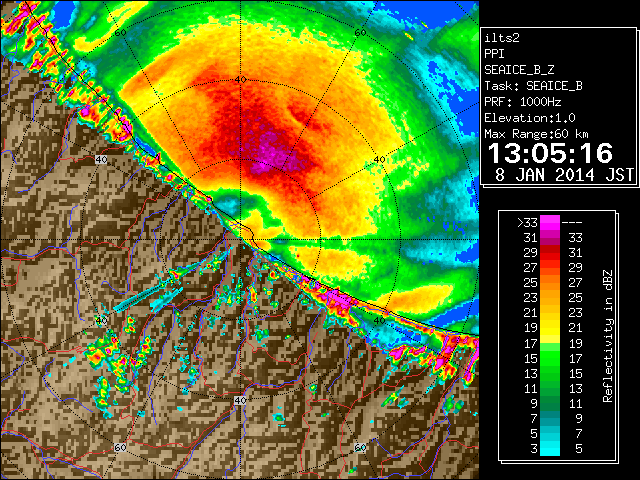Pick the yellow 19–21 dBZ legend band
This screenshot has width=640, height=480.
tap(550, 328)
